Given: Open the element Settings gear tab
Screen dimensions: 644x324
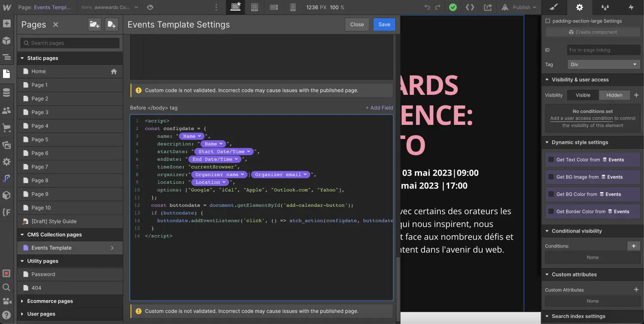Looking at the screenshot, I should [x=579, y=7].
